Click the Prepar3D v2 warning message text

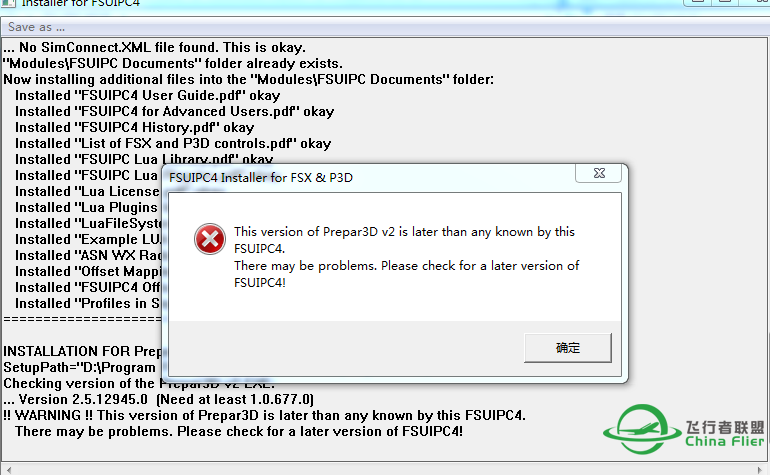406,257
